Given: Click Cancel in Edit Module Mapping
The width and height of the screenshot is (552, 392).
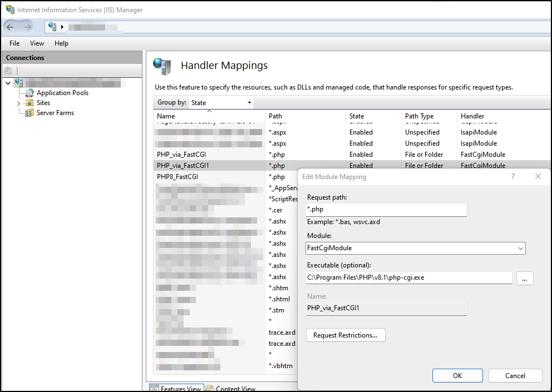Looking at the screenshot, I should pos(515,375).
